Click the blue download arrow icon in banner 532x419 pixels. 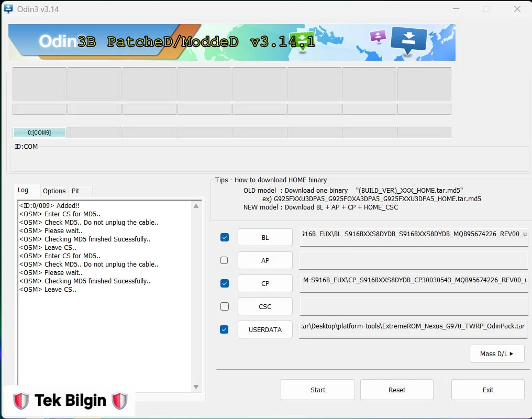point(409,40)
